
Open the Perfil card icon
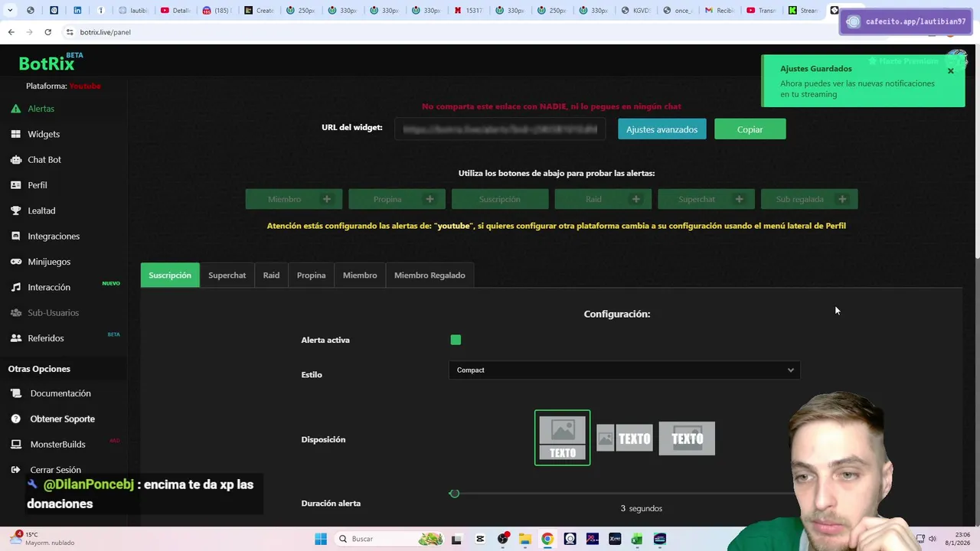click(x=15, y=185)
